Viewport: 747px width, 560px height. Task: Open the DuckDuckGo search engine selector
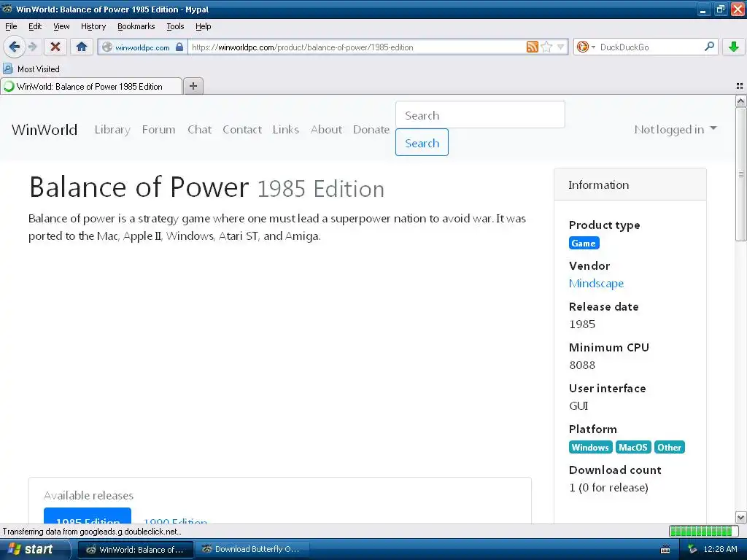586,47
